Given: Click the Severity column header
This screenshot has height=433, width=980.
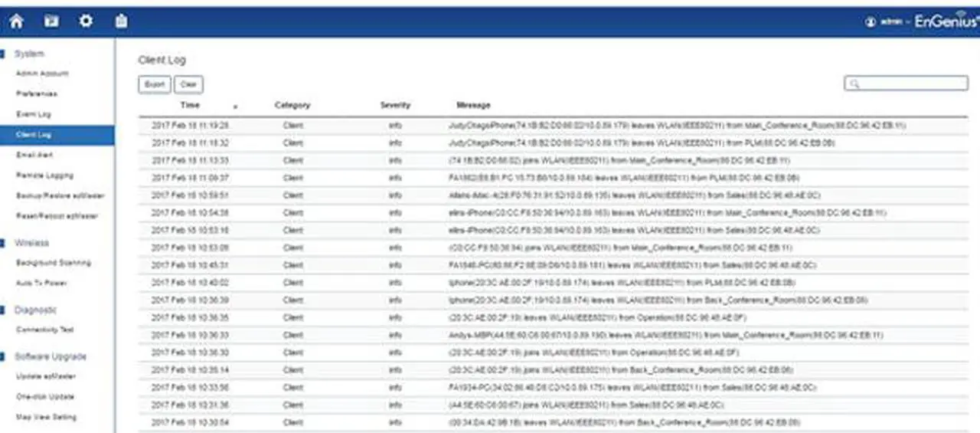Looking at the screenshot, I should coord(395,105).
